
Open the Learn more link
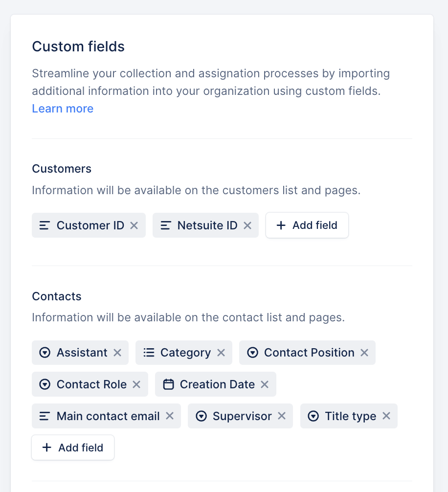(x=62, y=108)
